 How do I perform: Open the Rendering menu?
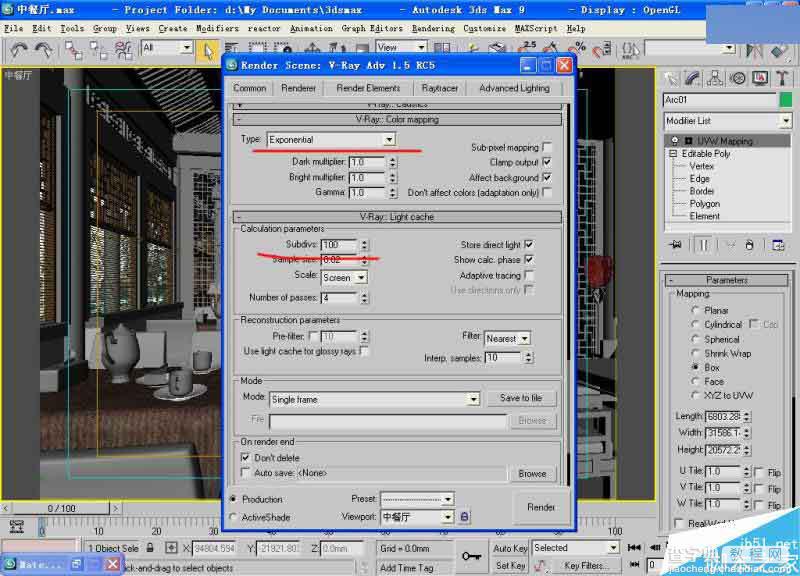pos(433,29)
